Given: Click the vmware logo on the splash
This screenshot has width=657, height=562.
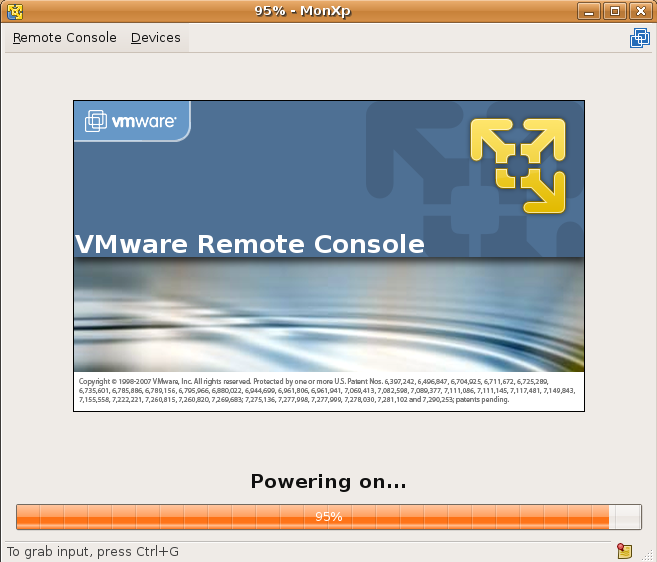Looking at the screenshot, I should (130, 121).
